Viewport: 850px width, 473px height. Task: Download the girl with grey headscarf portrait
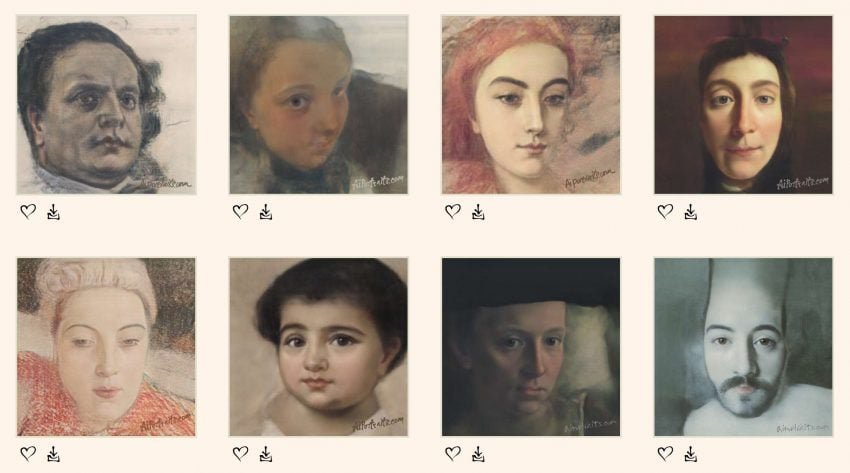(266, 212)
